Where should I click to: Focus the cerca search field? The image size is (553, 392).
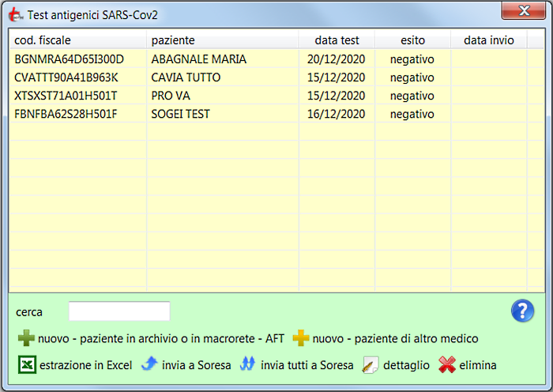(119, 311)
